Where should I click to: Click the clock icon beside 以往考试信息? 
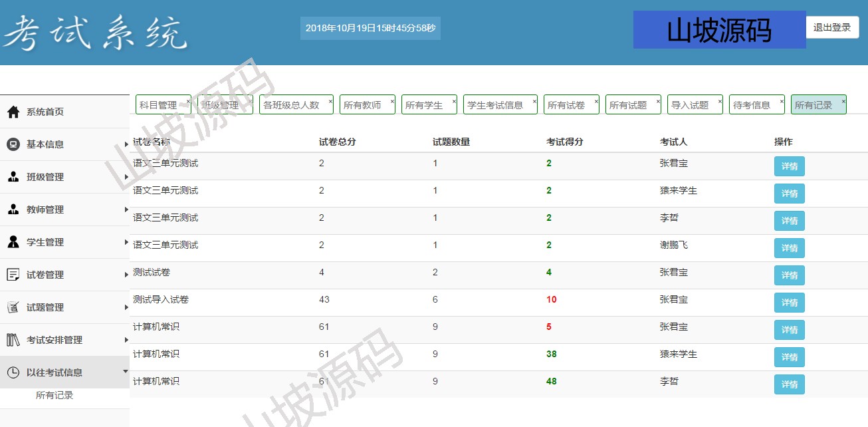point(13,372)
